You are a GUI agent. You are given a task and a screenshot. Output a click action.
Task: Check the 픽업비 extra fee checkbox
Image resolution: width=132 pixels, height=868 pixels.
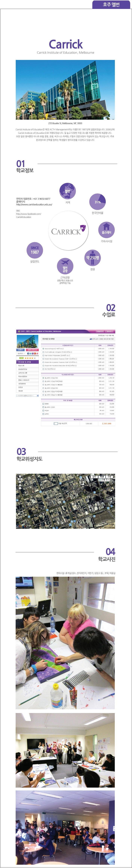point(43,410)
